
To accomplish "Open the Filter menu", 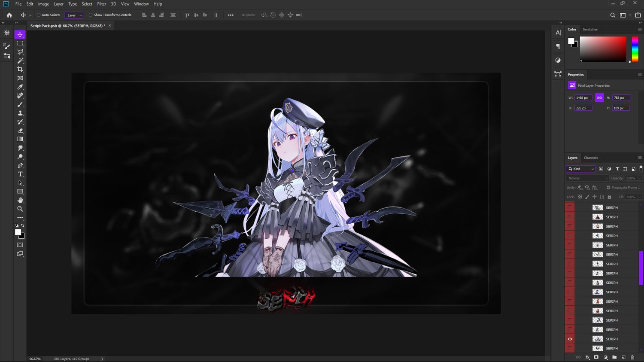I will [x=101, y=4].
